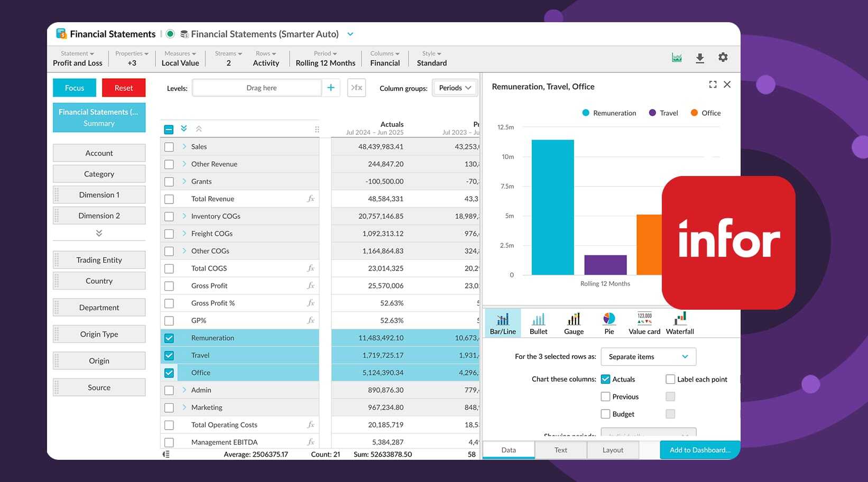Open the Periods column groups dropdown
The image size is (868, 482).
[454, 88]
